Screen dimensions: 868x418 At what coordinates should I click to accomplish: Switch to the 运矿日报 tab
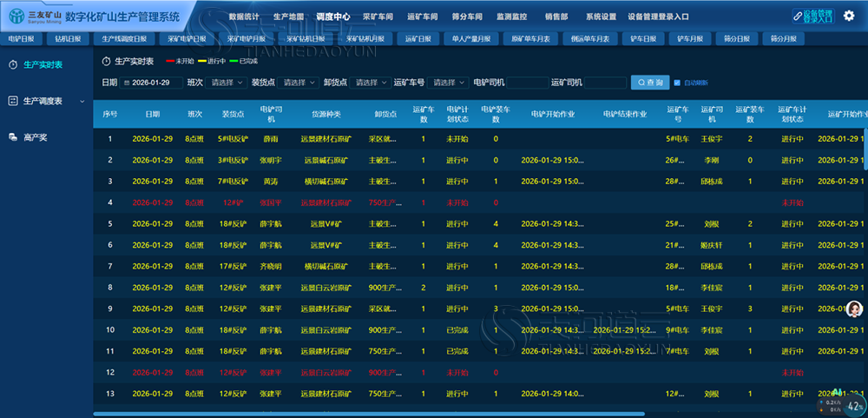[x=418, y=39]
